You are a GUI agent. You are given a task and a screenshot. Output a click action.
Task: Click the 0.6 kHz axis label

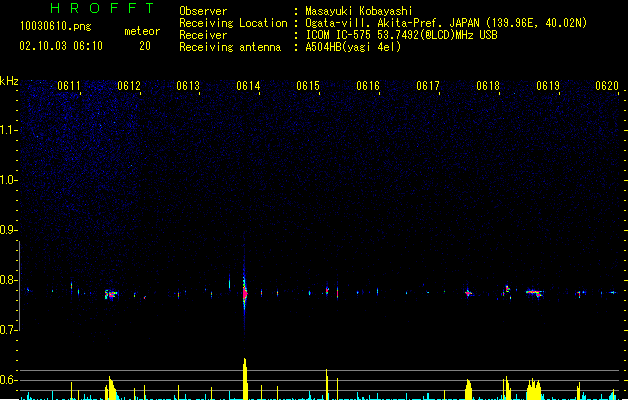[x=8, y=380]
